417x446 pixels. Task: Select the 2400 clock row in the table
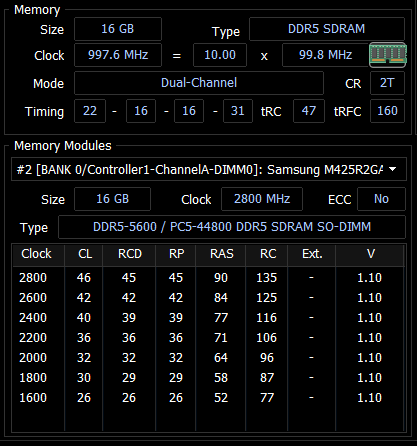(x=208, y=318)
